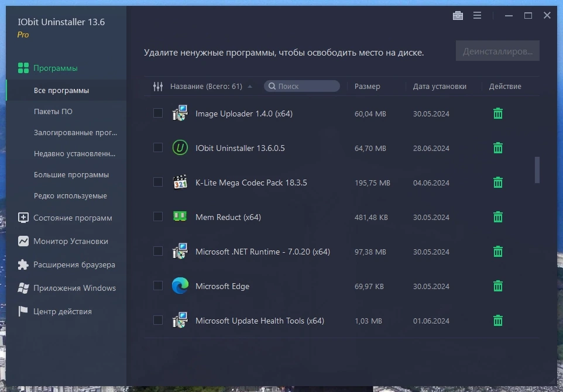The height and width of the screenshot is (392, 563).
Task: Click the Mem Reduct (x64) name text
Action: (x=228, y=217)
